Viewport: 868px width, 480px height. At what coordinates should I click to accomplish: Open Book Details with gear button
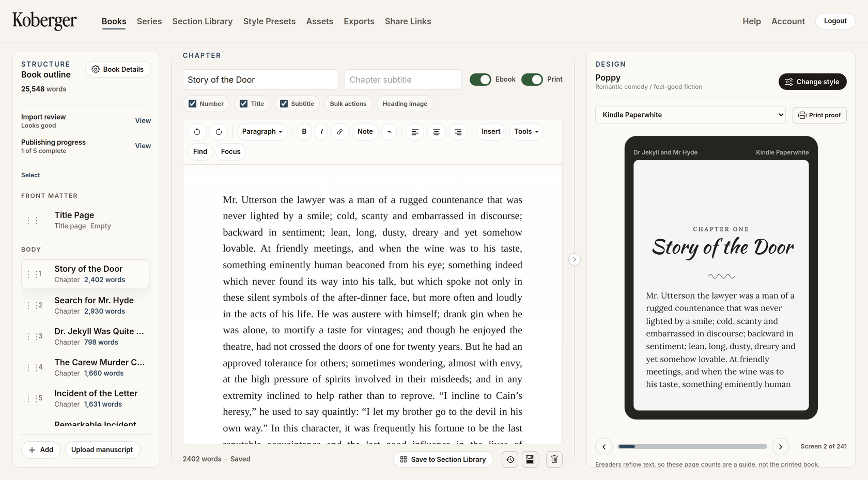coord(118,69)
